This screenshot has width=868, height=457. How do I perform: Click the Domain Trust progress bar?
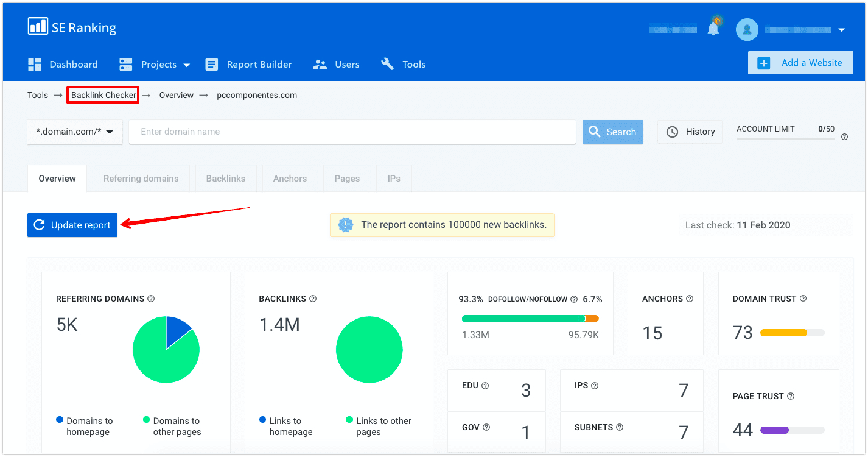click(x=793, y=333)
